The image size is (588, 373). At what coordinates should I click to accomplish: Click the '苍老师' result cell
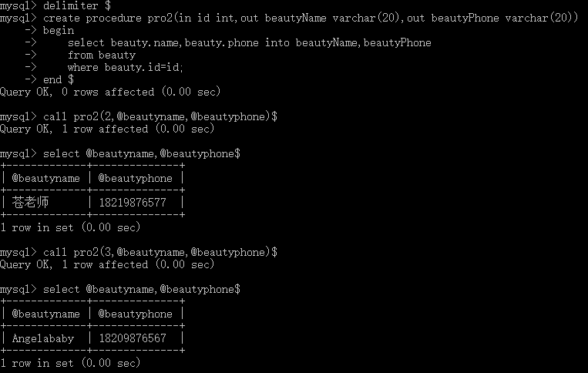[x=31, y=203]
